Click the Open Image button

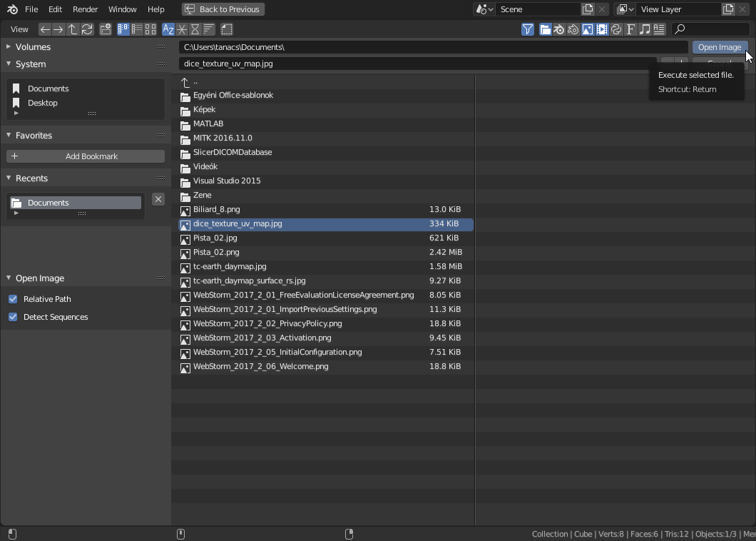[719, 47]
